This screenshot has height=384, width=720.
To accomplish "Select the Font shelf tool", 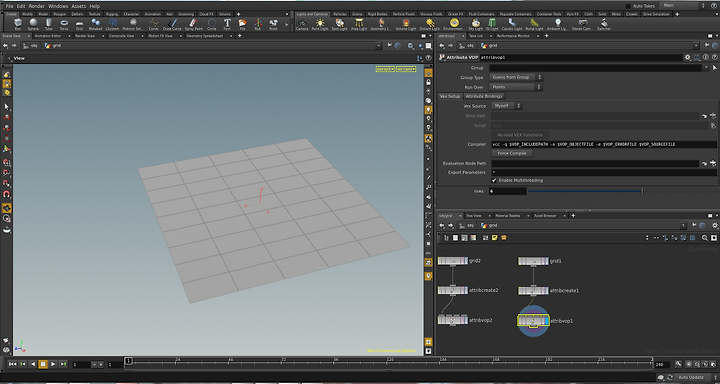I will [x=227, y=24].
